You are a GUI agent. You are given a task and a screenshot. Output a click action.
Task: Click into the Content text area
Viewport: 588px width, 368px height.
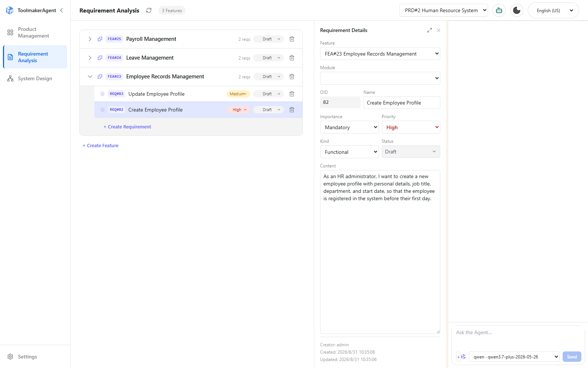(380, 252)
